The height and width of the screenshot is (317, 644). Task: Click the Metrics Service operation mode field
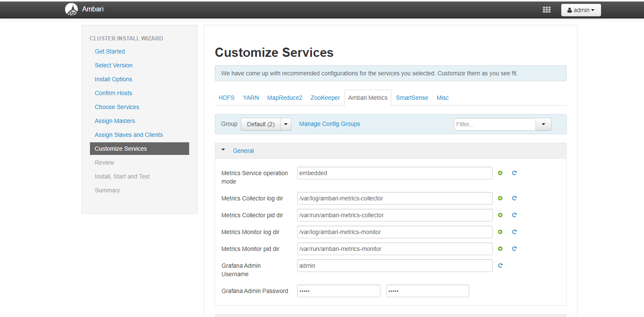coord(395,173)
